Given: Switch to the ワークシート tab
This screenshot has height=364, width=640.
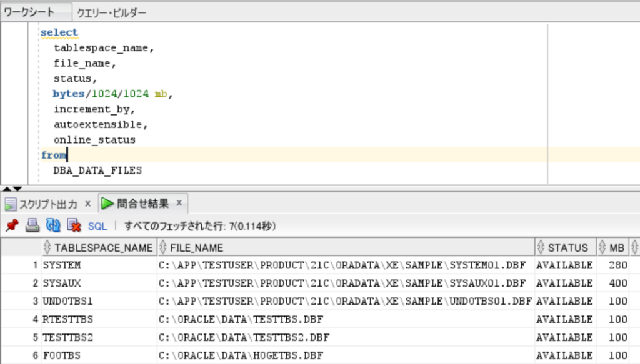Looking at the screenshot, I should click(29, 12).
